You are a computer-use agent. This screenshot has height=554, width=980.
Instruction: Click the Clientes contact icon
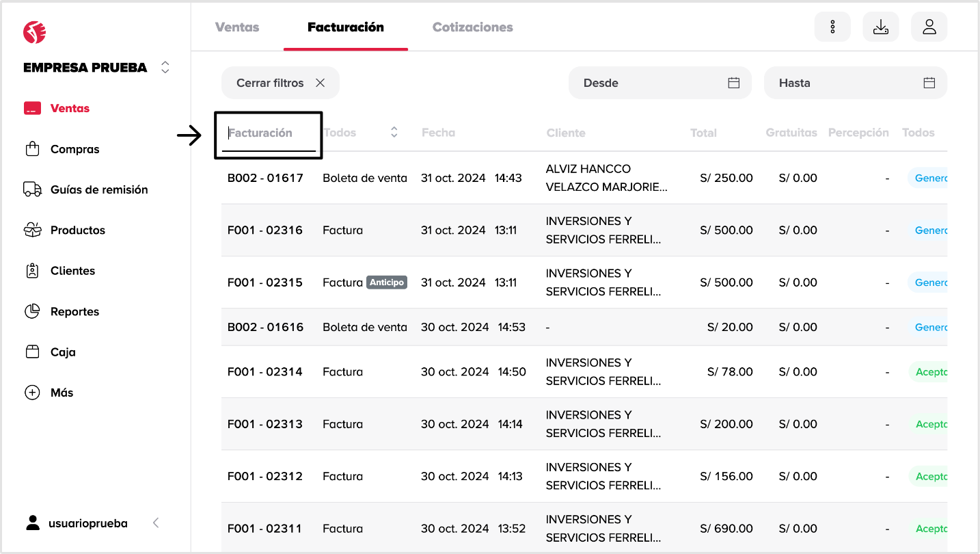tap(32, 271)
